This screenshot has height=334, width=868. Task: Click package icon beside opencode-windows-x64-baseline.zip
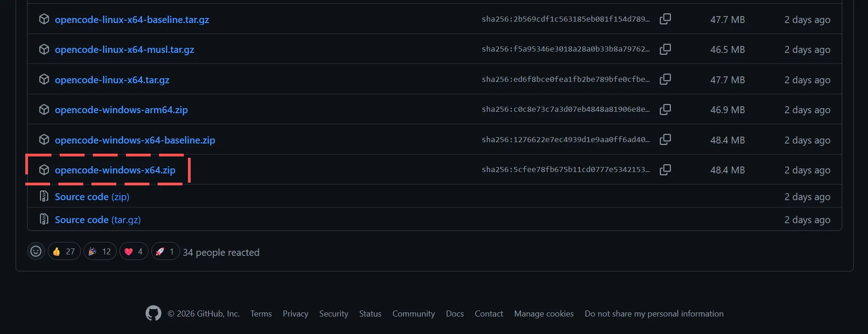pyautogui.click(x=44, y=139)
